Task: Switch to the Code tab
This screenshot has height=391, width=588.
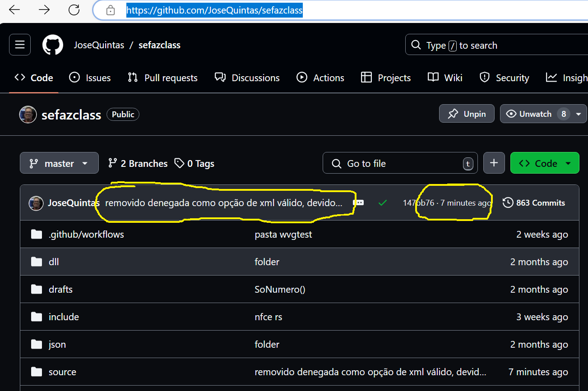Action: (x=34, y=78)
